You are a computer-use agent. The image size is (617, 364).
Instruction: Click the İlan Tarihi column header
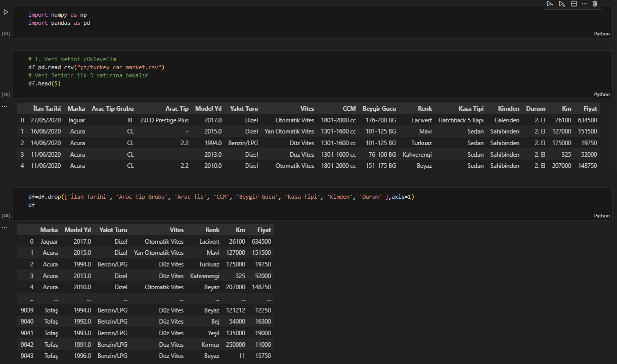point(47,109)
